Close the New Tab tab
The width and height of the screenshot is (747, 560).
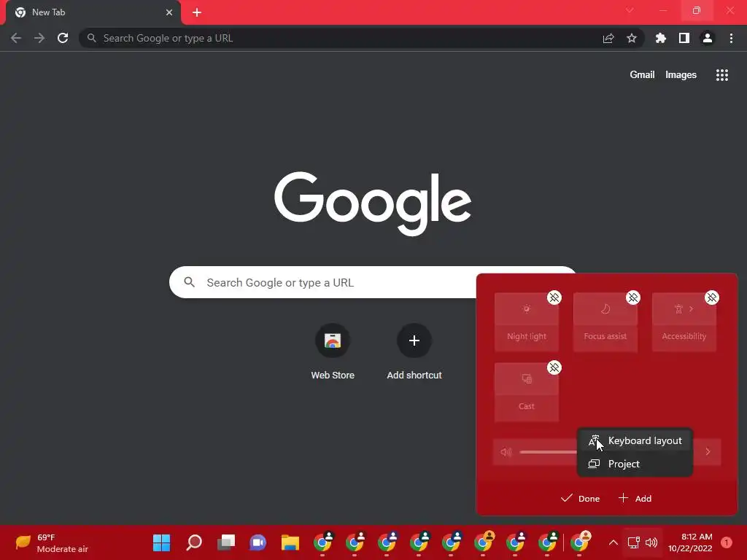pyautogui.click(x=169, y=12)
